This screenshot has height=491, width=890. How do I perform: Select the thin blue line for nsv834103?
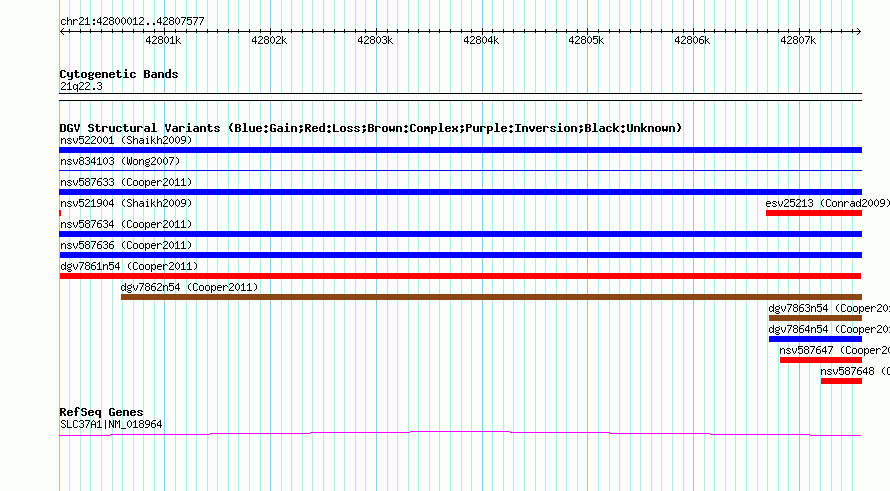460,170
